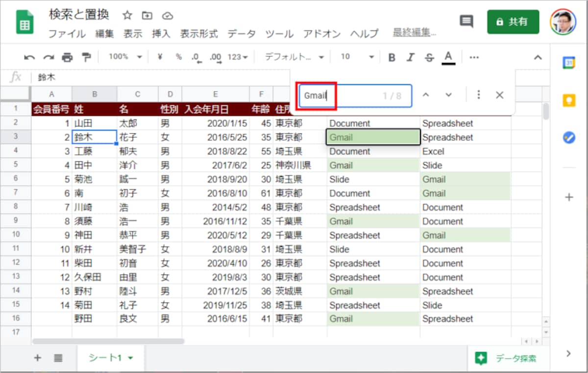Close the find box
Screen dimensions: 588x373
pos(499,95)
